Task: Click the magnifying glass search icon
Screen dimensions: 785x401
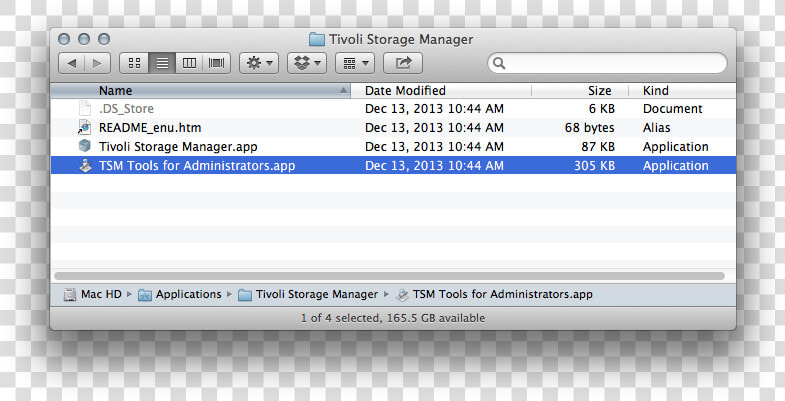Action: click(499, 63)
